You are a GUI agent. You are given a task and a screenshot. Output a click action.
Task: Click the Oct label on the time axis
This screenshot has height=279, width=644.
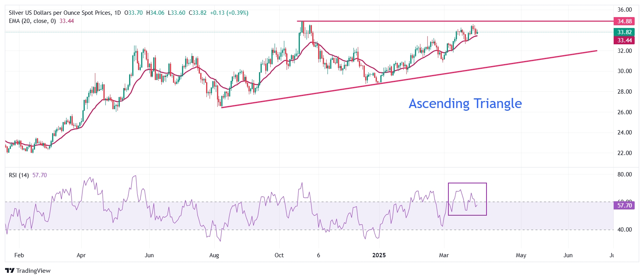pyautogui.click(x=279, y=255)
